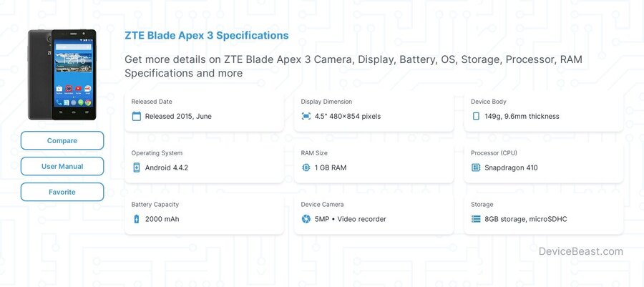Click the camera shutter icon

click(306, 219)
